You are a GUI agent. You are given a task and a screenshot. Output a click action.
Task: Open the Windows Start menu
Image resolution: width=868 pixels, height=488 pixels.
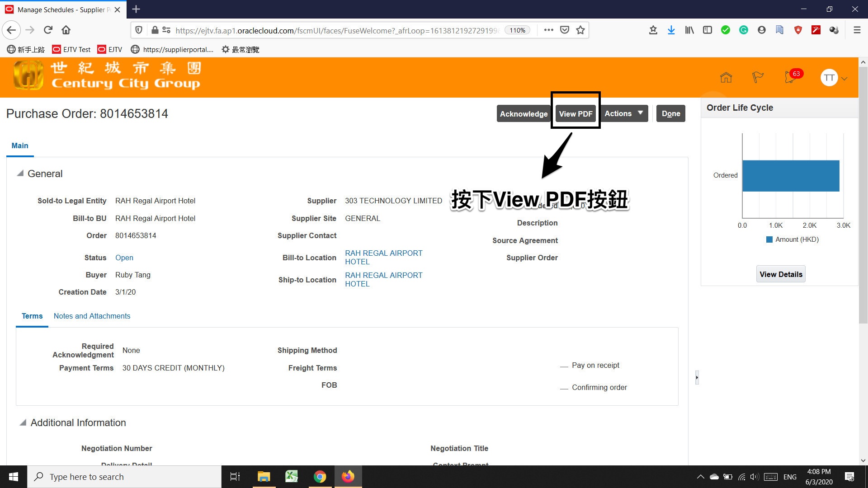(x=14, y=477)
